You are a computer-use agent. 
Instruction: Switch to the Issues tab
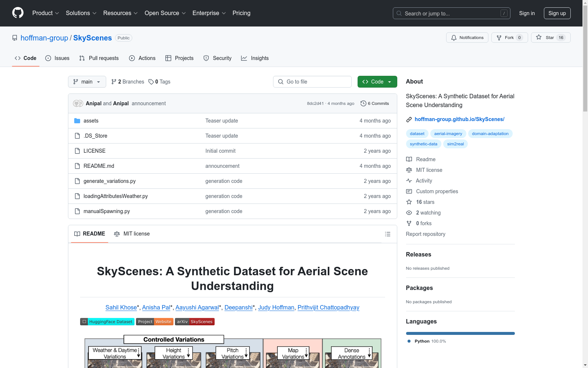57,58
